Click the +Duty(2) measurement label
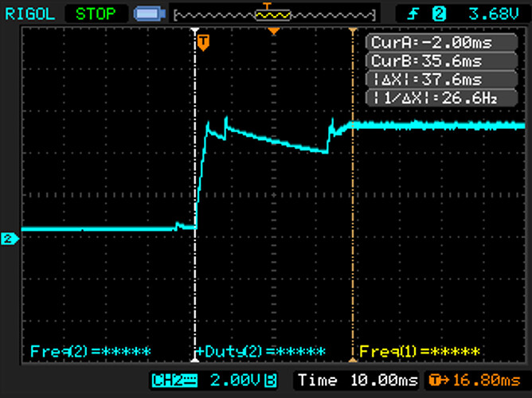Screen dimensions: 532x398 click(261, 351)
